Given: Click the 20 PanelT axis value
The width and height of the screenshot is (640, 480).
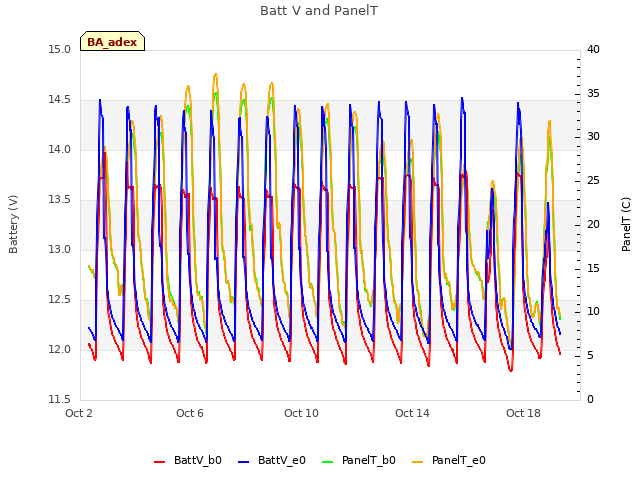Looking at the screenshot, I should tap(593, 224).
